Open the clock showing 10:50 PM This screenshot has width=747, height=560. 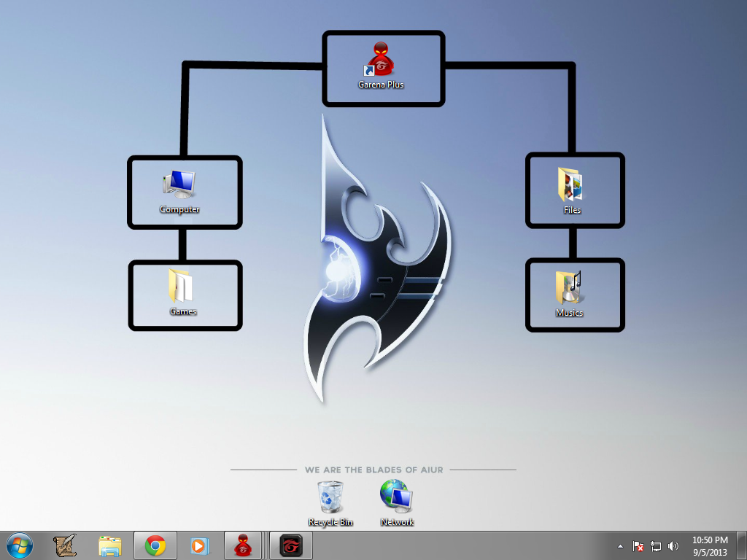[710, 546]
